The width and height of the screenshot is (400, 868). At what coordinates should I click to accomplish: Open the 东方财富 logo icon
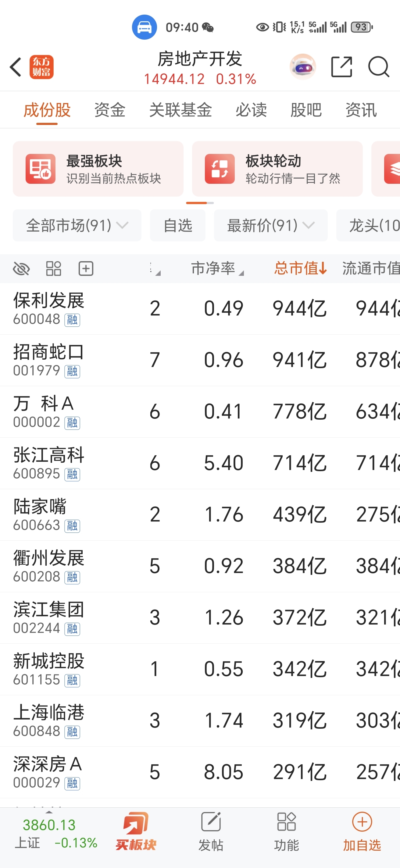(41, 67)
